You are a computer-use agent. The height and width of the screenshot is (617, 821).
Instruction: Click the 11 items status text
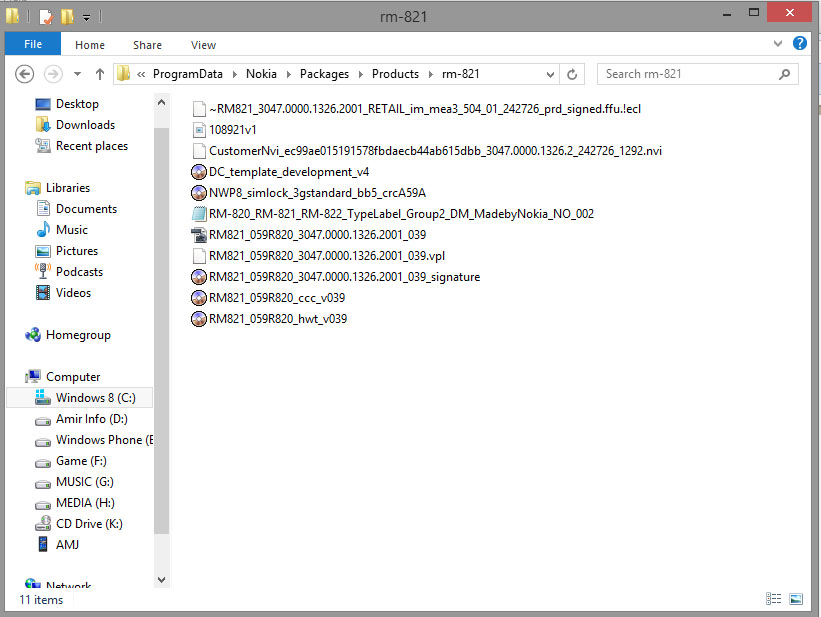click(x=41, y=600)
